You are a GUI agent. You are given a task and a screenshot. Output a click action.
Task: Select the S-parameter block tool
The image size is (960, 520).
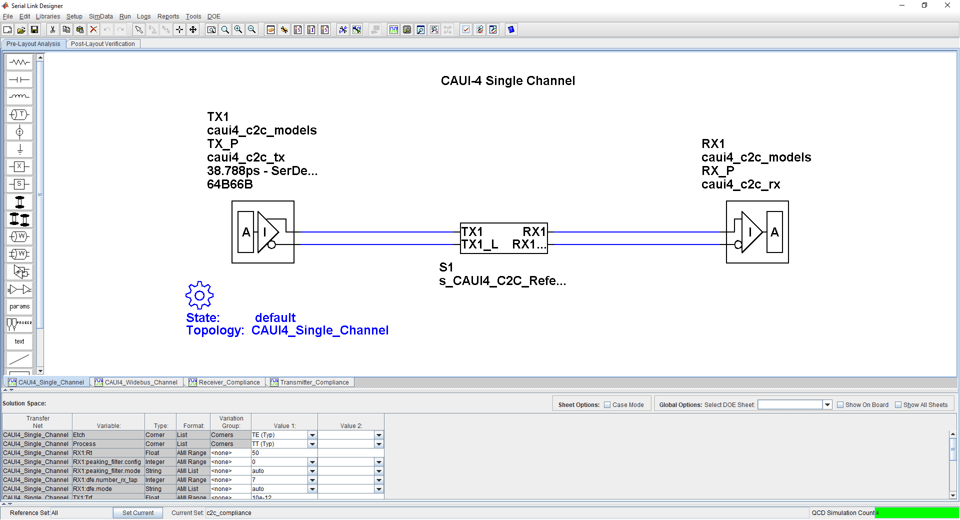tap(20, 184)
